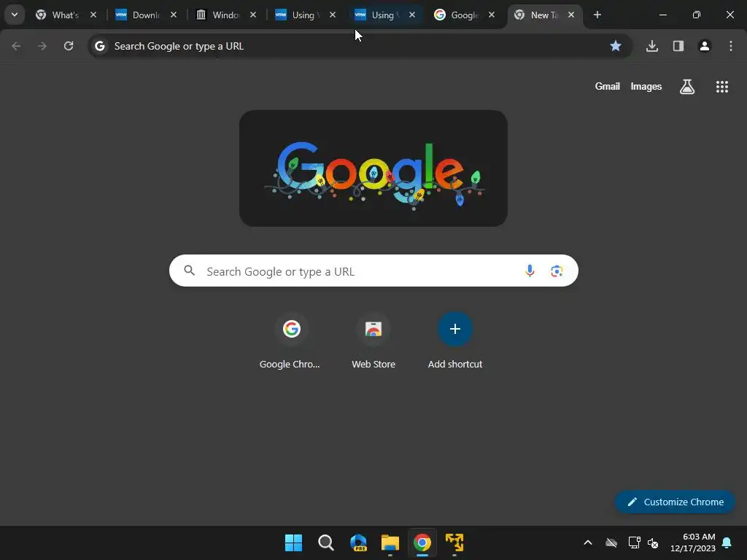The height and width of the screenshot is (560, 747).
Task: Open the Windows Start menu
Action: pos(293,542)
